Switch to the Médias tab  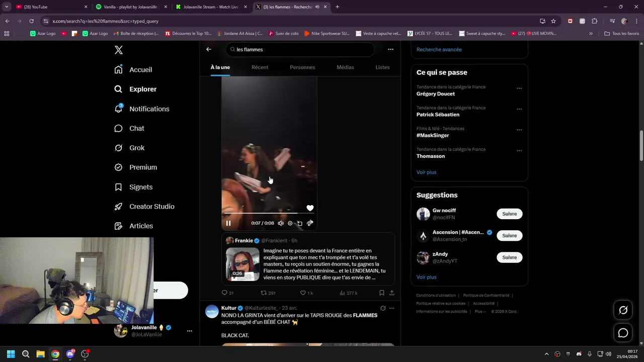pos(345,67)
